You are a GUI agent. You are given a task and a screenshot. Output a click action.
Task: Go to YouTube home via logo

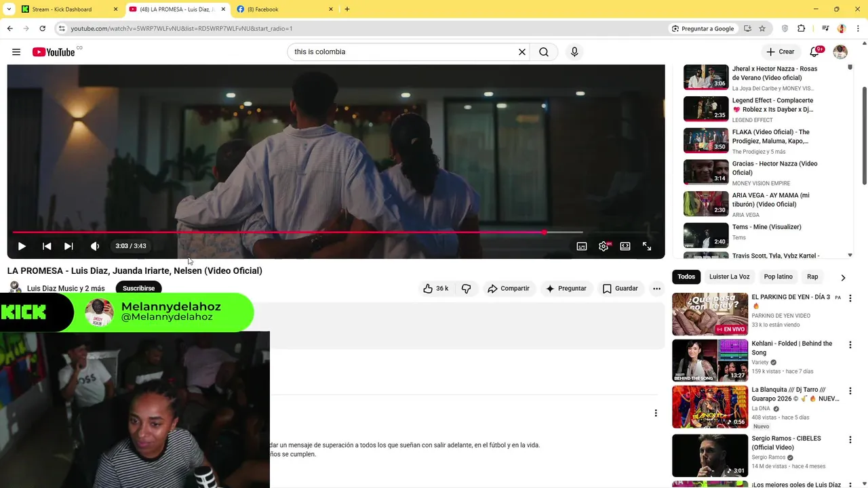(54, 52)
